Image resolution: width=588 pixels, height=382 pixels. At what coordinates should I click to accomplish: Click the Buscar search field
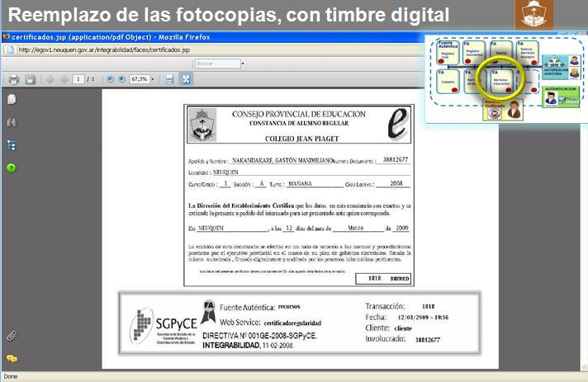pos(215,64)
